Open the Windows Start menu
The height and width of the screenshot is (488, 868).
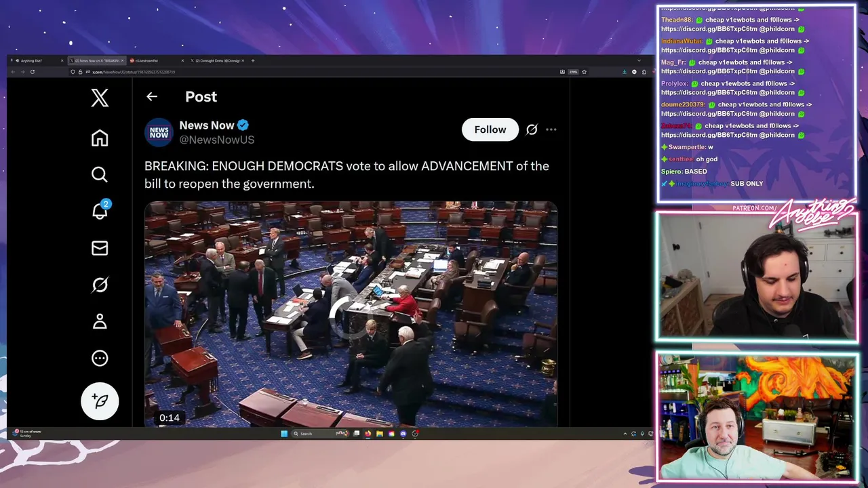click(x=284, y=434)
